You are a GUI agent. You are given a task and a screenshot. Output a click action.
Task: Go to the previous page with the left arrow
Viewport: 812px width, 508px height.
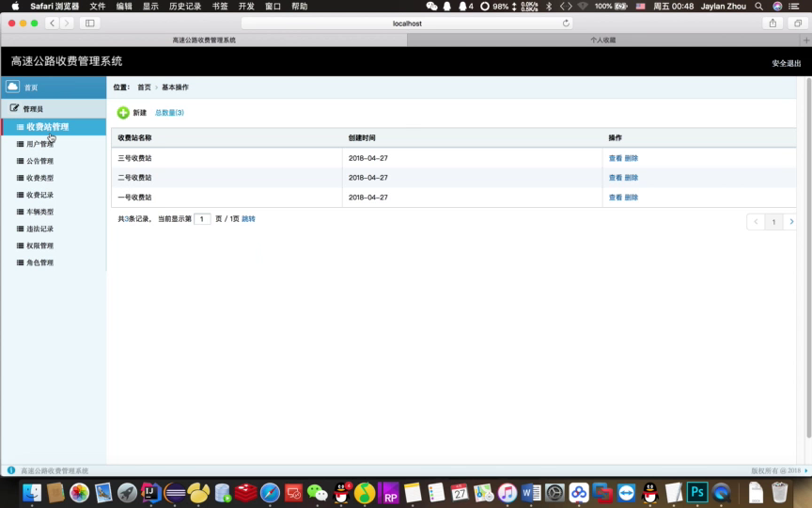pyautogui.click(x=756, y=222)
